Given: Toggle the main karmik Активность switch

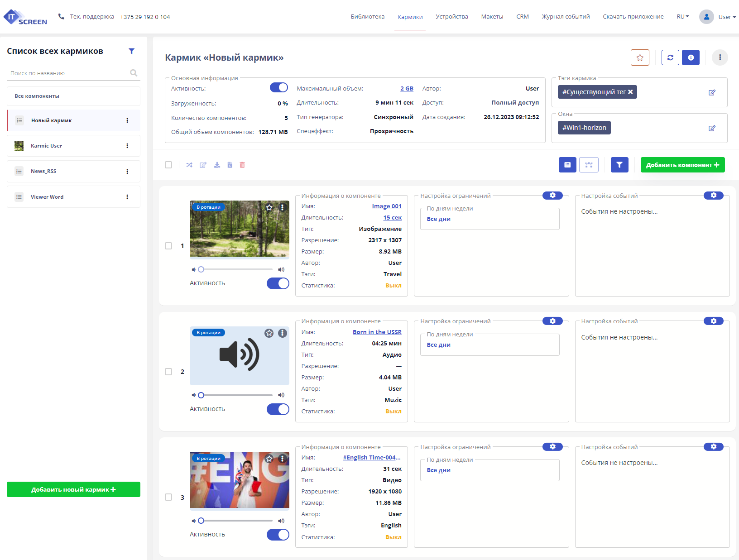Looking at the screenshot, I should (279, 87).
